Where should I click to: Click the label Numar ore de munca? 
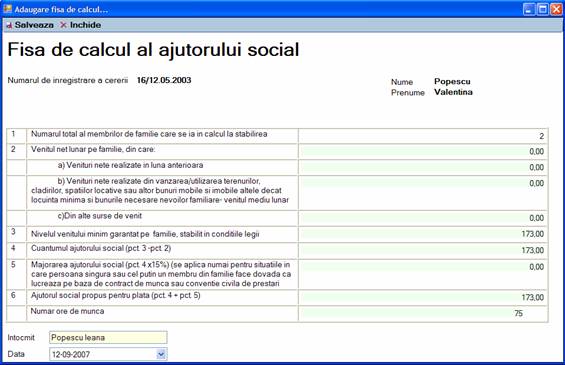67,311
